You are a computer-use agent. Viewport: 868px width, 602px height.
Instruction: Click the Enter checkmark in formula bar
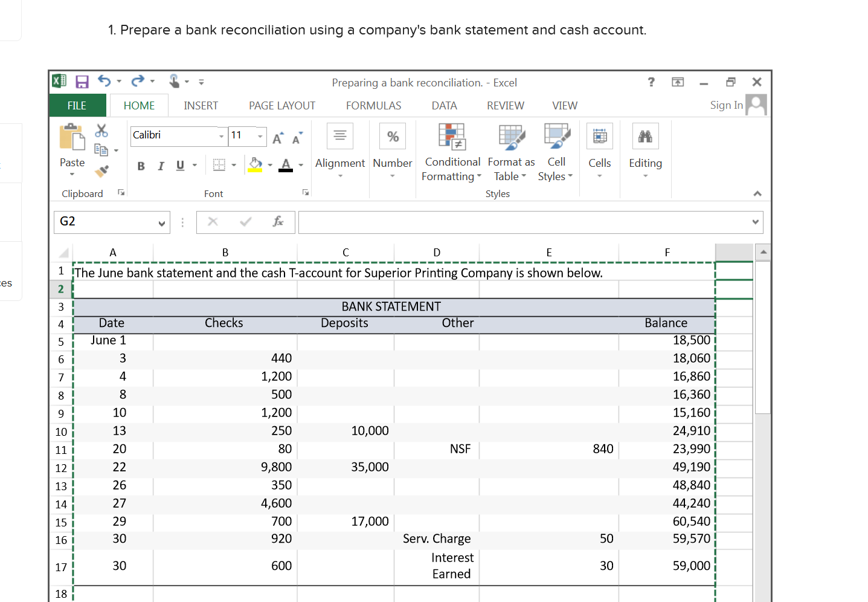(x=245, y=222)
